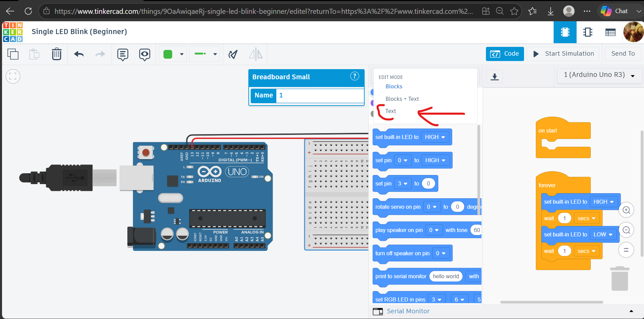
Task: Select Blocks + Text edit mode
Action: (402, 99)
